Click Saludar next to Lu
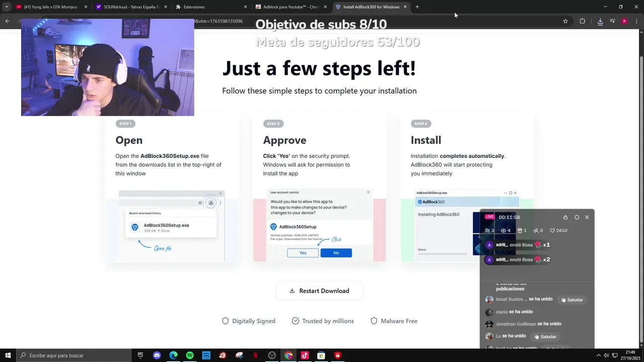The image size is (644, 362). click(x=545, y=336)
